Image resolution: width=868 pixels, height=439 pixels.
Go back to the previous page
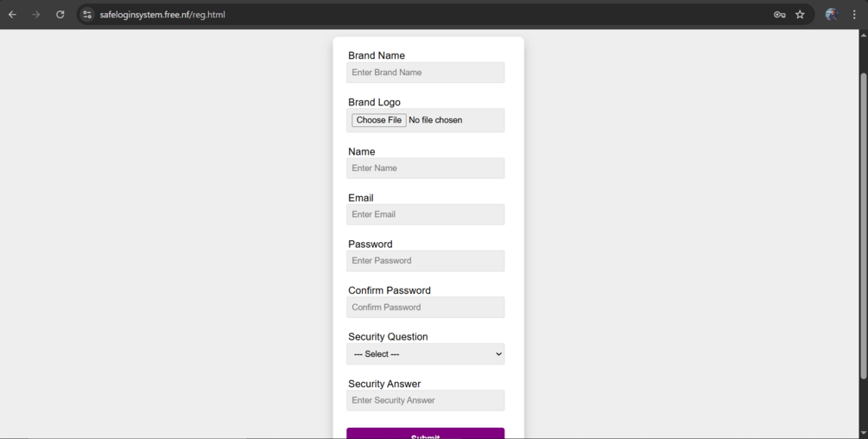12,15
